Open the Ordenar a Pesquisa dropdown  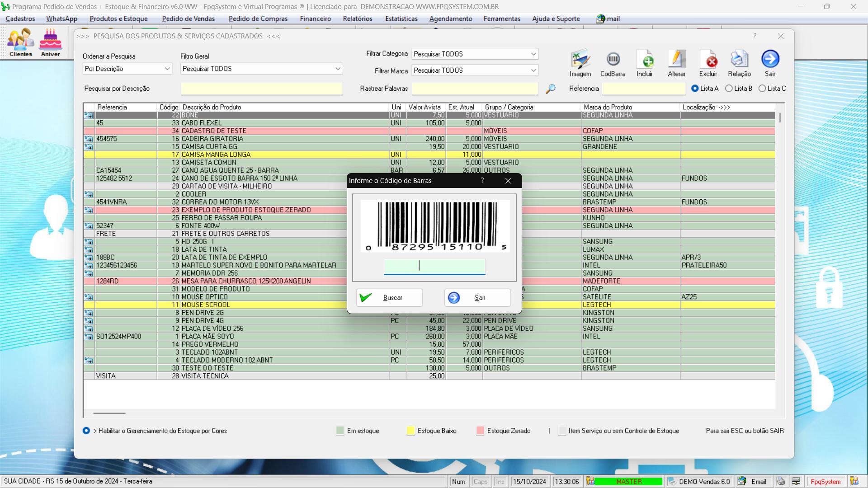click(x=127, y=69)
